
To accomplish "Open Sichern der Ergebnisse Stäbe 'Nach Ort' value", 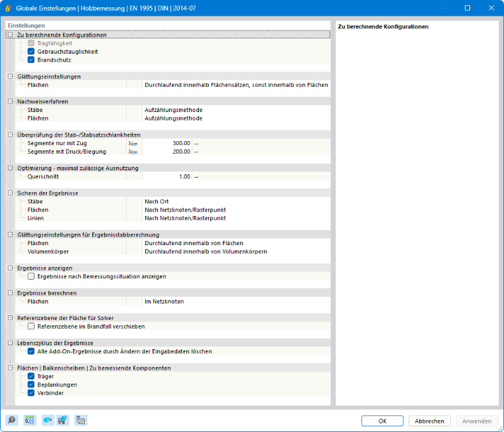I will (236, 201).
